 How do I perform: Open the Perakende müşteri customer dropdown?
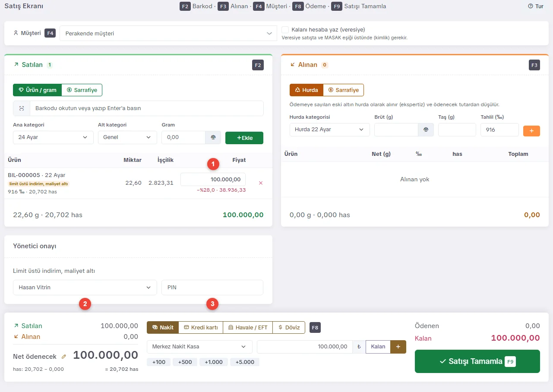pos(168,33)
